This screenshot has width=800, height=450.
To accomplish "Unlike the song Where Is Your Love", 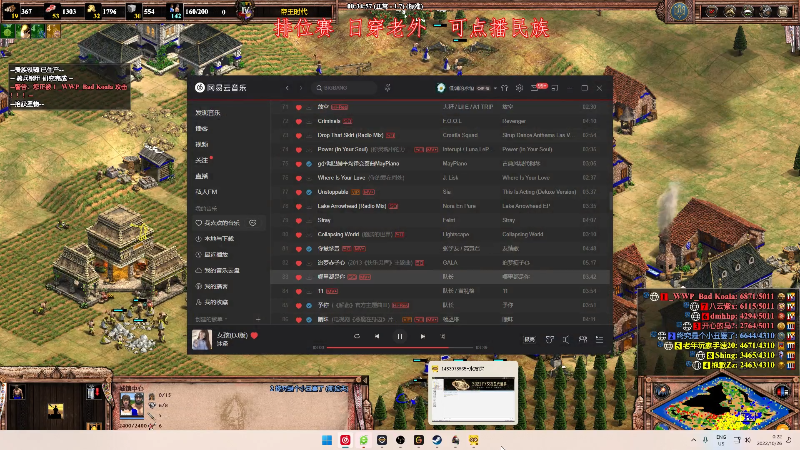I will (x=298, y=178).
